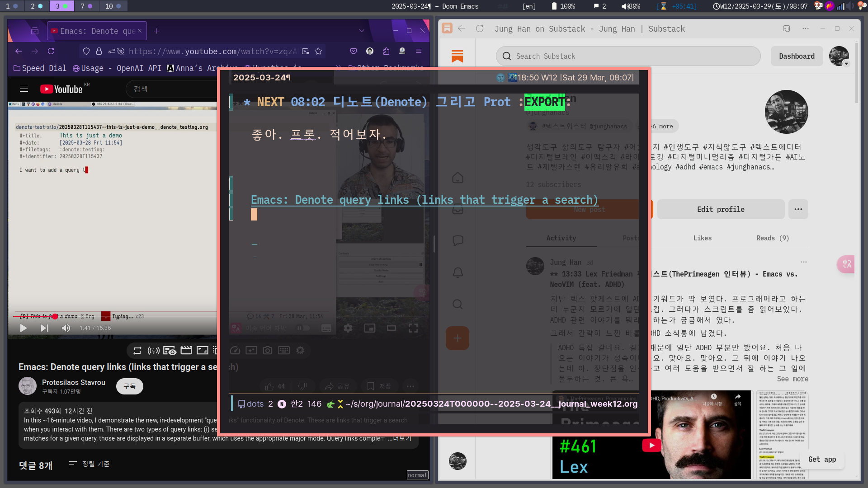Click the YouTube 검색 search box

point(172,89)
